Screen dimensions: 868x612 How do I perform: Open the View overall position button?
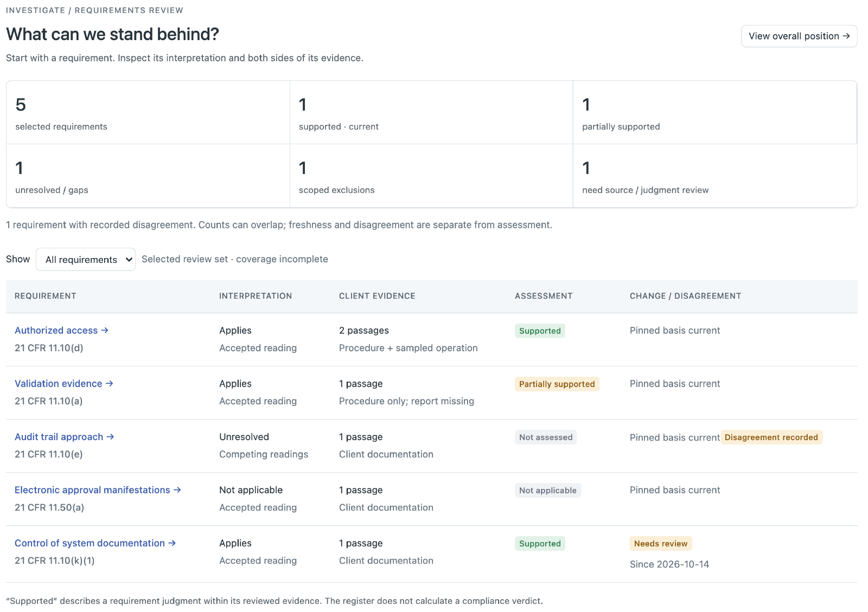click(799, 36)
